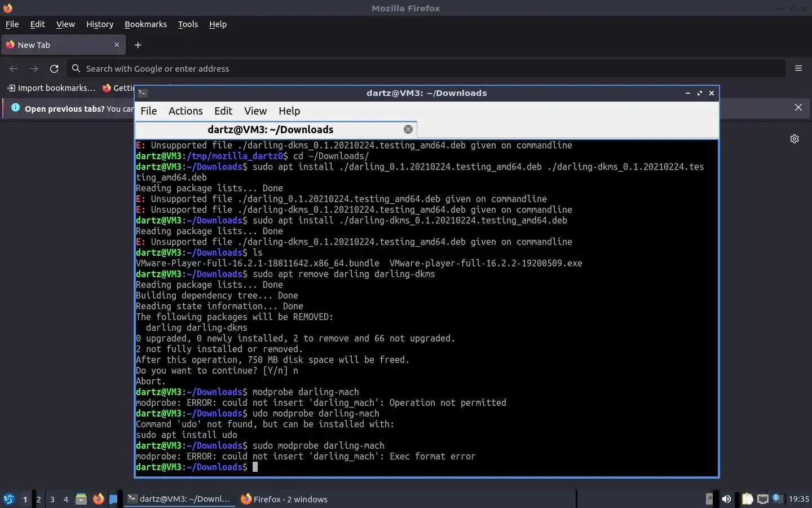
Task: Select the dartz@VM3: ~/Downloads terminal tab
Action: 276,129
